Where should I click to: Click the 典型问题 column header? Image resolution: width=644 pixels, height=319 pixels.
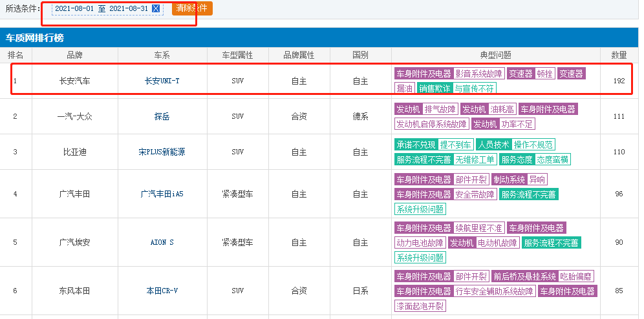click(x=496, y=55)
